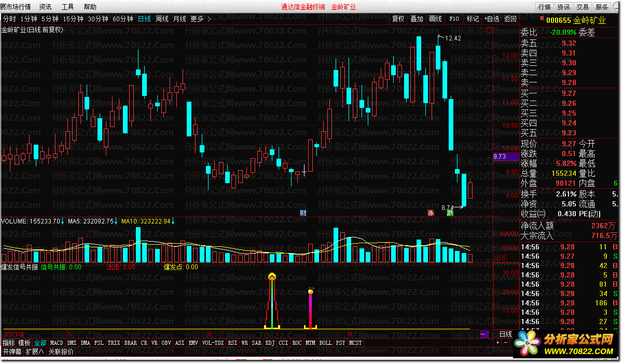Switch to the MACD indicator
Viewport: 623px width, 364px height.
(57, 343)
